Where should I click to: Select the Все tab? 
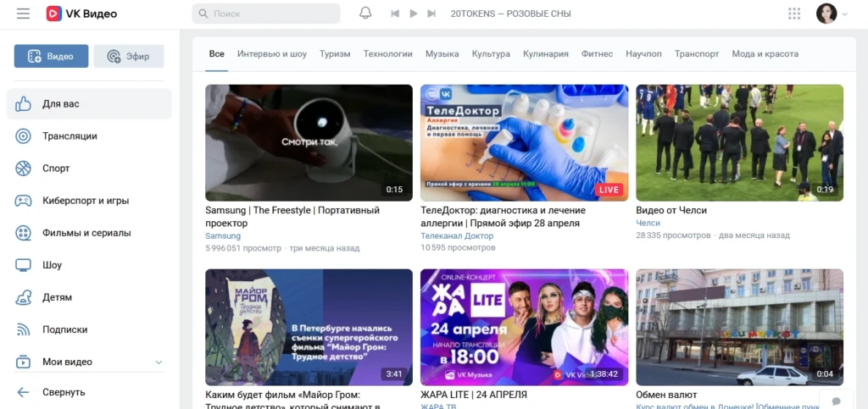pyautogui.click(x=216, y=54)
